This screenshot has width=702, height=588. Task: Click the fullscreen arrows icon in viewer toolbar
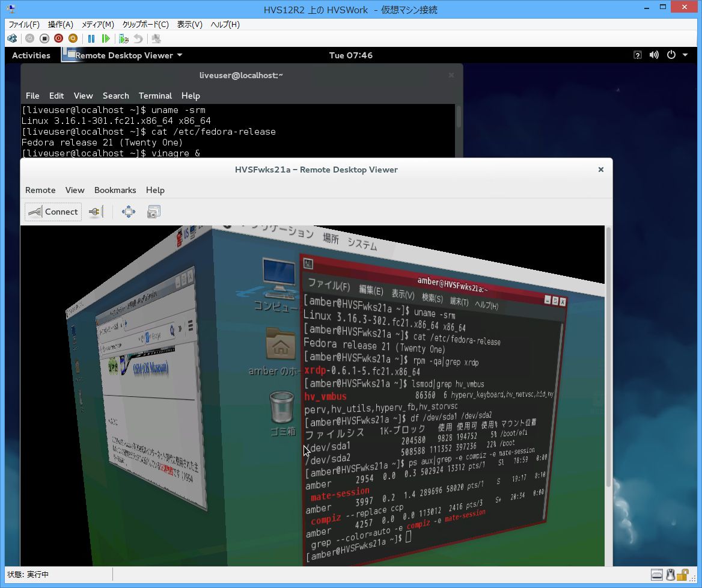coord(129,212)
